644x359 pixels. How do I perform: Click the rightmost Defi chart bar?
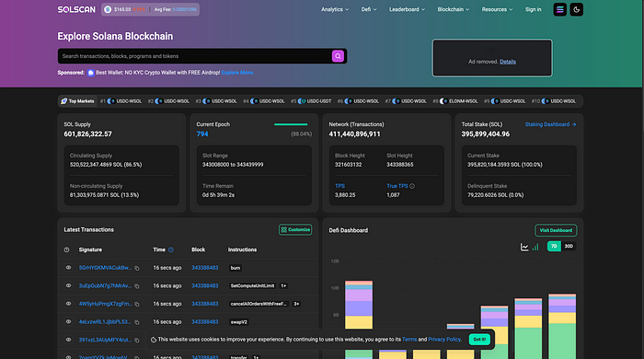tap(562, 326)
